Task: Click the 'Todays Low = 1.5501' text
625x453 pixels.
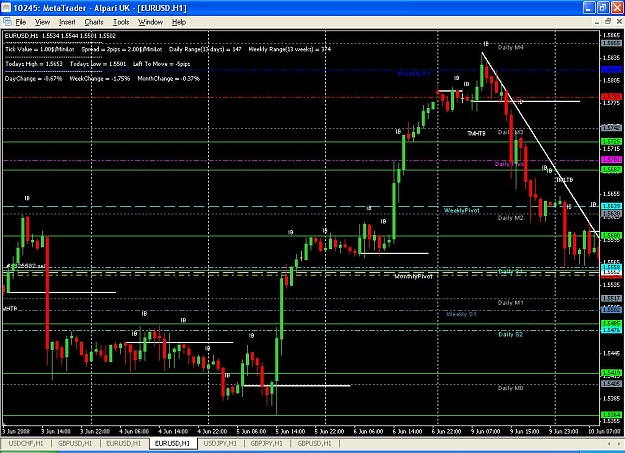Action: point(98,64)
